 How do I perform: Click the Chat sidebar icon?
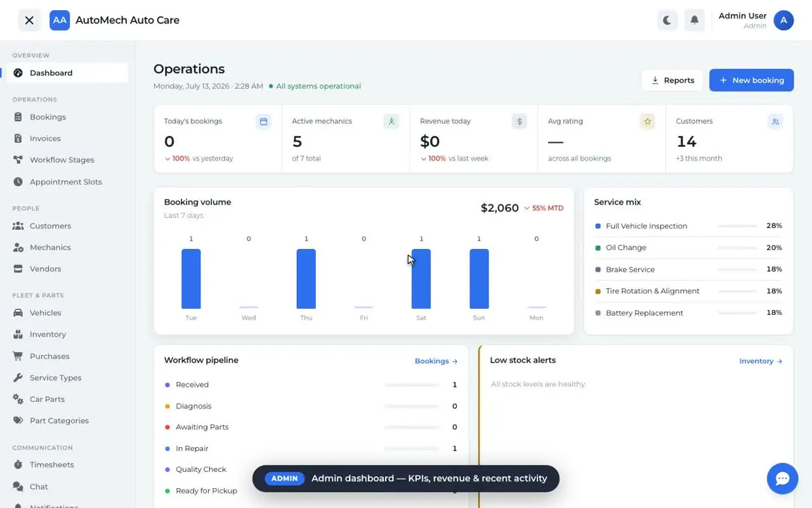point(18,486)
